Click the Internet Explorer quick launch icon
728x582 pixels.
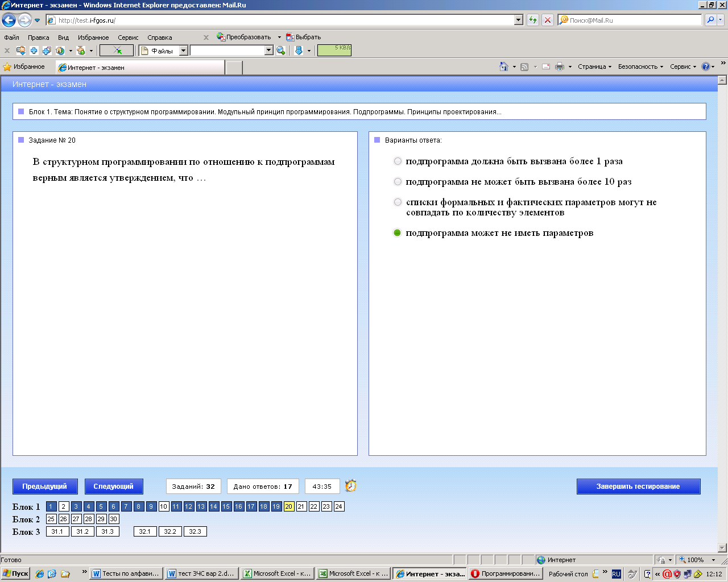click(x=39, y=574)
